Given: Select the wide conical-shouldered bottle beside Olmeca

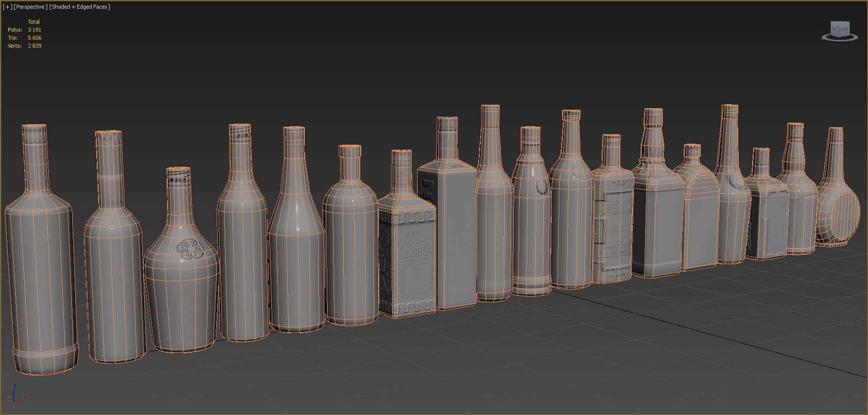Looking at the screenshot, I should (351, 235).
